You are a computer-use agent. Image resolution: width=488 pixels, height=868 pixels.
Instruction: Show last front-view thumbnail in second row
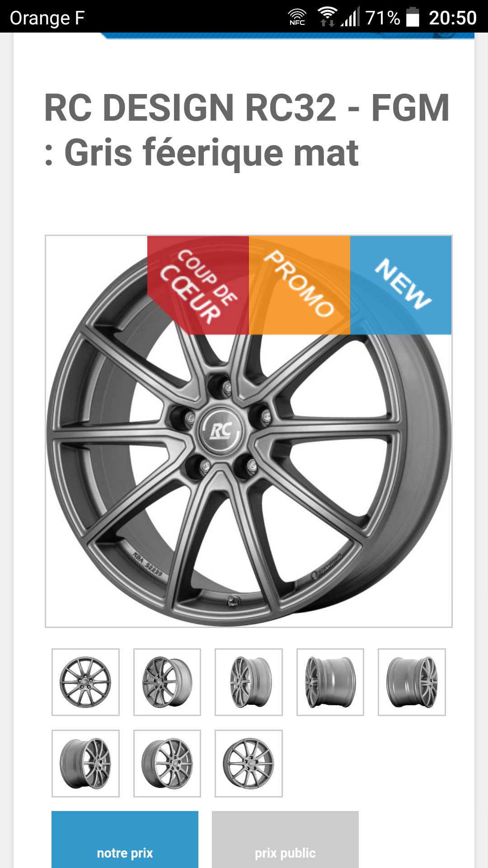click(x=249, y=764)
